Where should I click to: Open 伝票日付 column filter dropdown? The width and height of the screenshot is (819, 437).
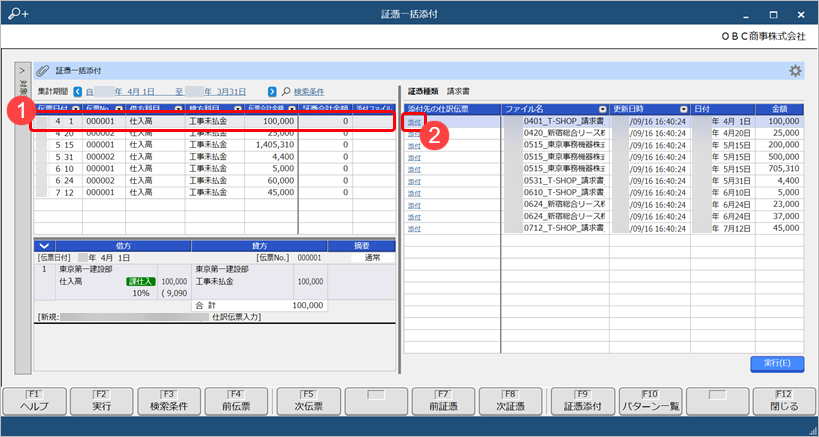click(x=76, y=109)
